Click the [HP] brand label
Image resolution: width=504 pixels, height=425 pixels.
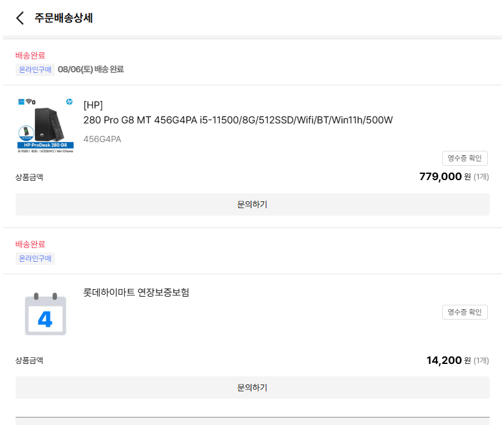coord(93,105)
